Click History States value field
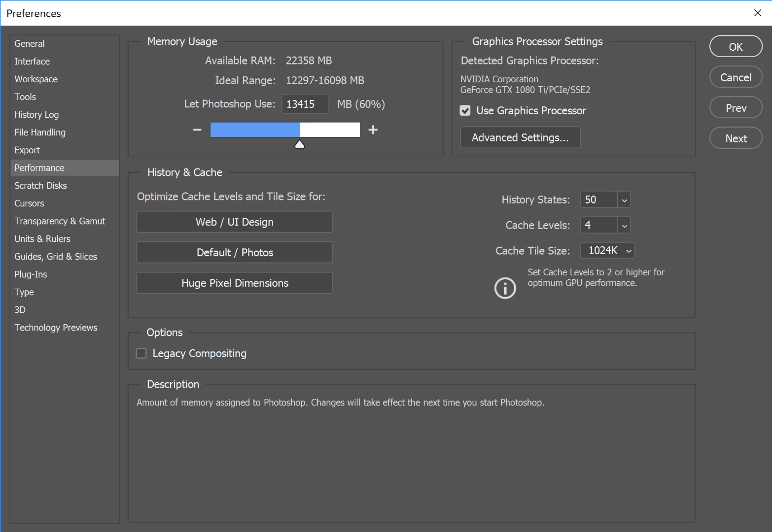This screenshot has width=772, height=532. pos(599,199)
